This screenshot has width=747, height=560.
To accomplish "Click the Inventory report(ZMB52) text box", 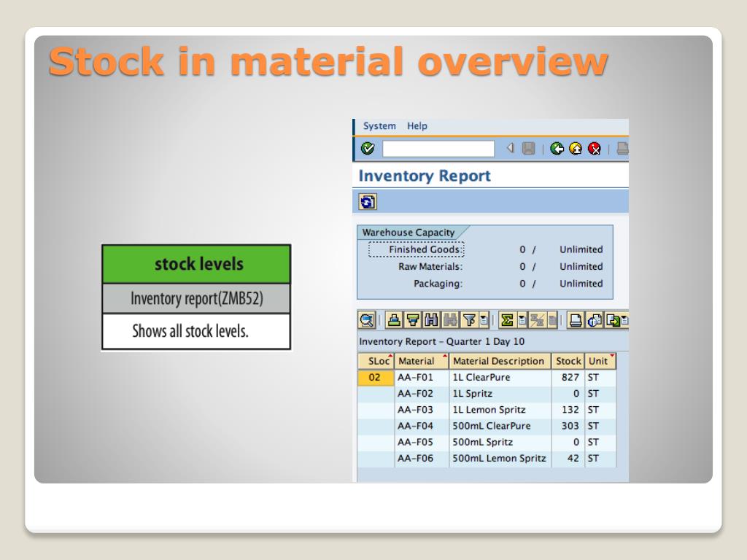I will click(x=196, y=298).
